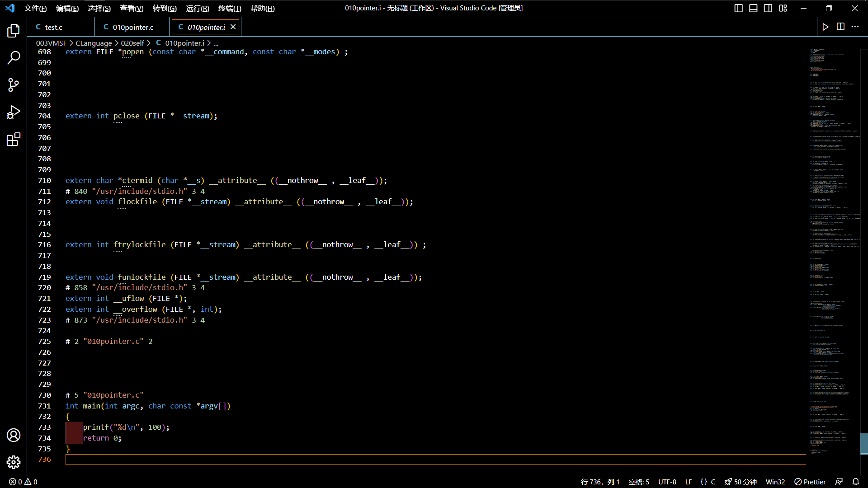This screenshot has height=488, width=868.
Task: Split the editor to the right
Action: click(x=840, y=27)
